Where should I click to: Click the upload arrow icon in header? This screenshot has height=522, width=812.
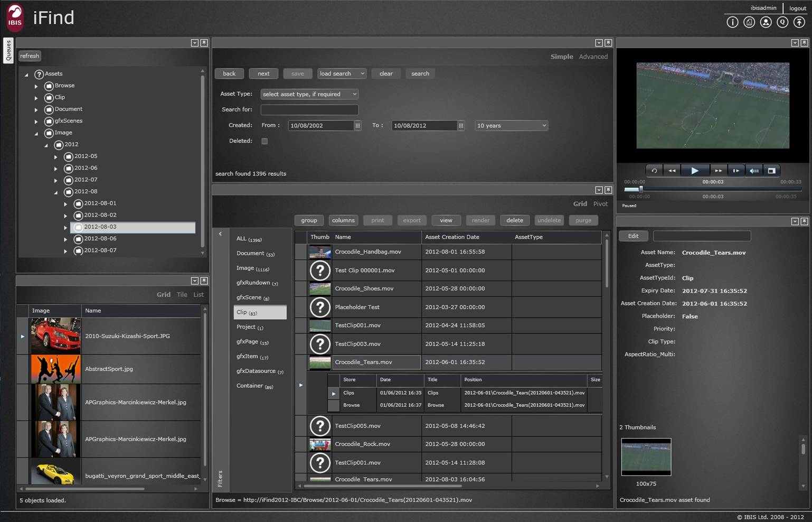pyautogui.click(x=799, y=22)
